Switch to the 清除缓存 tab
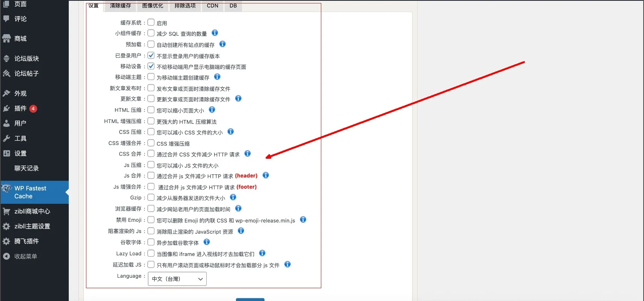644x301 pixels. click(121, 6)
